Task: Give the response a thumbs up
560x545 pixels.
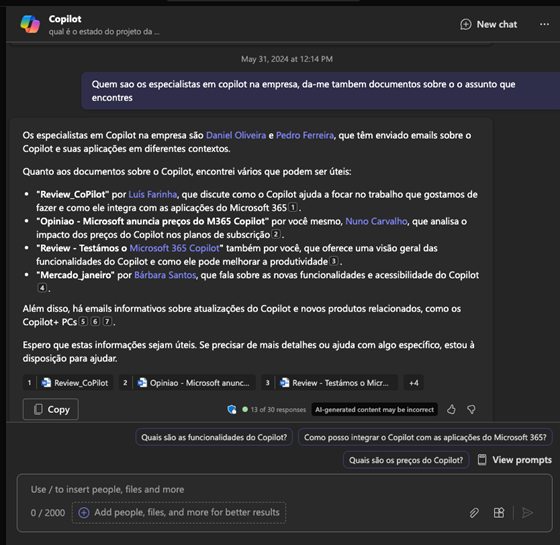Action: click(451, 410)
